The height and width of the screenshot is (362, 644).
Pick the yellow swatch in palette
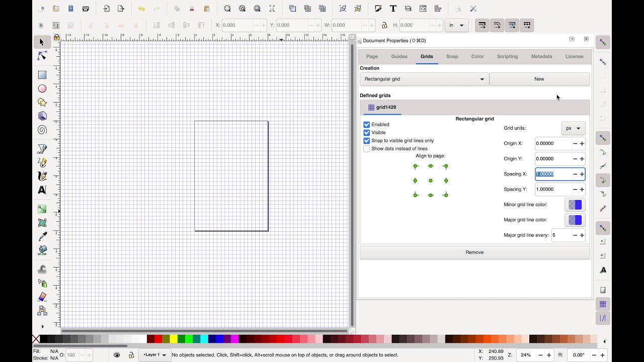pyautogui.click(x=174, y=339)
